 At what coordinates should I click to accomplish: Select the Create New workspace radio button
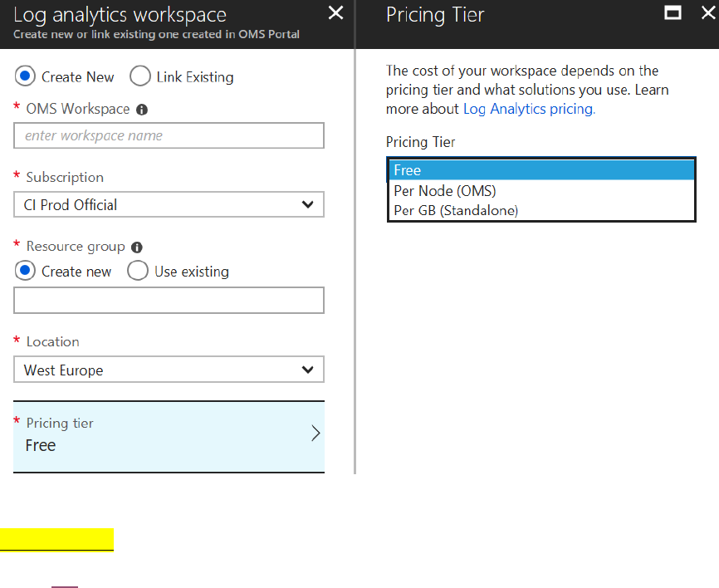(25, 76)
